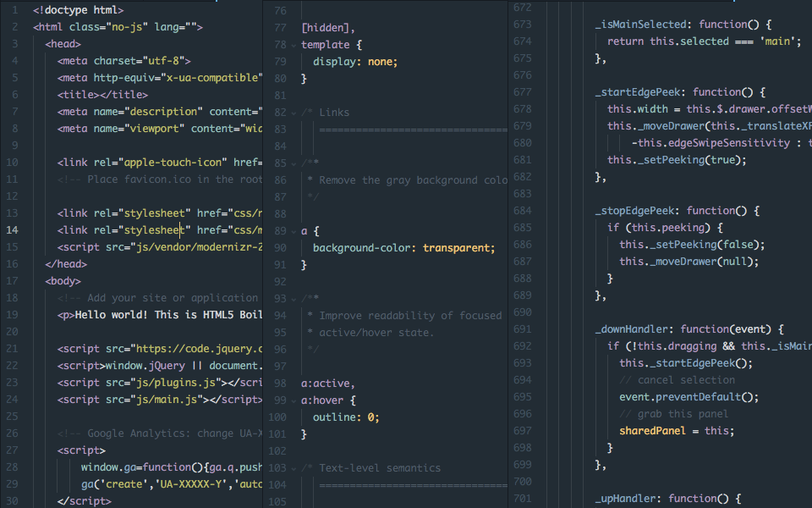Click the "ga('create','UA-XXXXX-Y'" line
812x508 pixels.
[172, 484]
